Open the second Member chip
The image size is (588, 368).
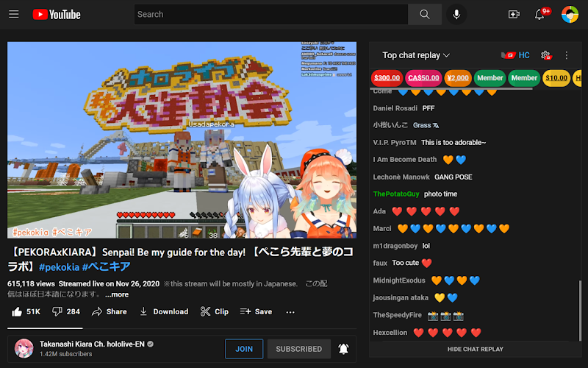tap(524, 78)
